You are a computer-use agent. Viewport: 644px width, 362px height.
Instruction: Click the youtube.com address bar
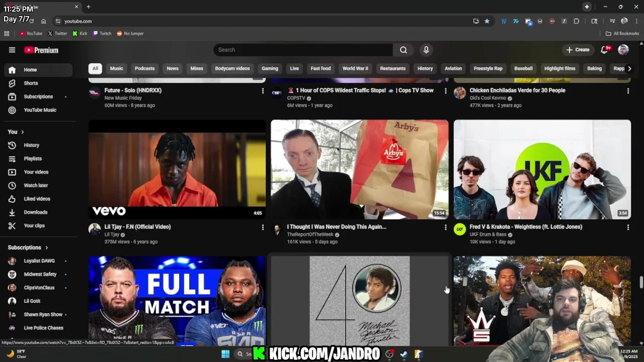[262, 21]
